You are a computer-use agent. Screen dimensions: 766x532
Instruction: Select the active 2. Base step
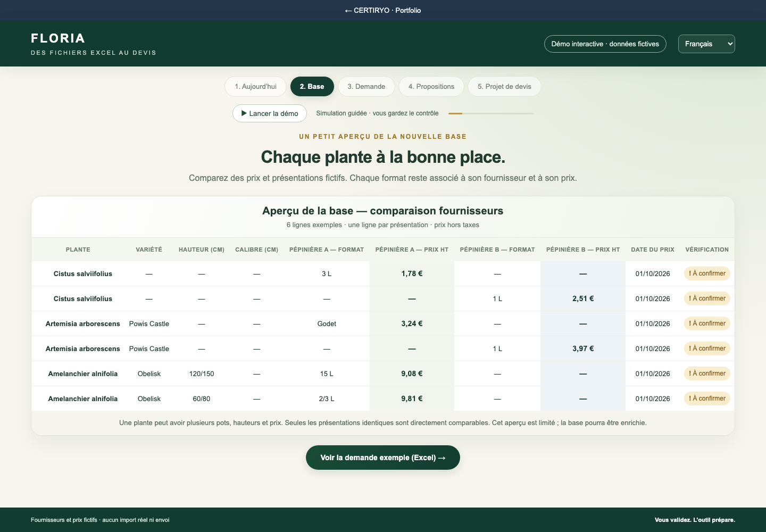tap(312, 87)
